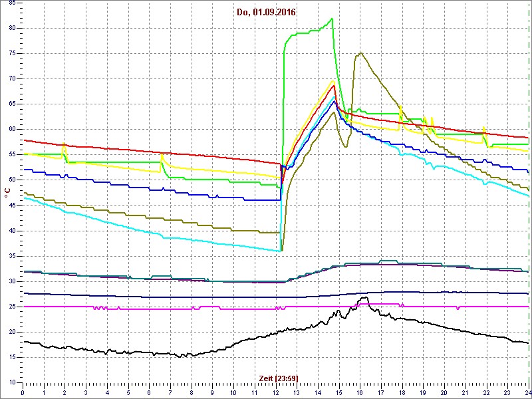Click hour 19 on the time axis
This screenshot has width=532, height=399.
tap(424, 393)
